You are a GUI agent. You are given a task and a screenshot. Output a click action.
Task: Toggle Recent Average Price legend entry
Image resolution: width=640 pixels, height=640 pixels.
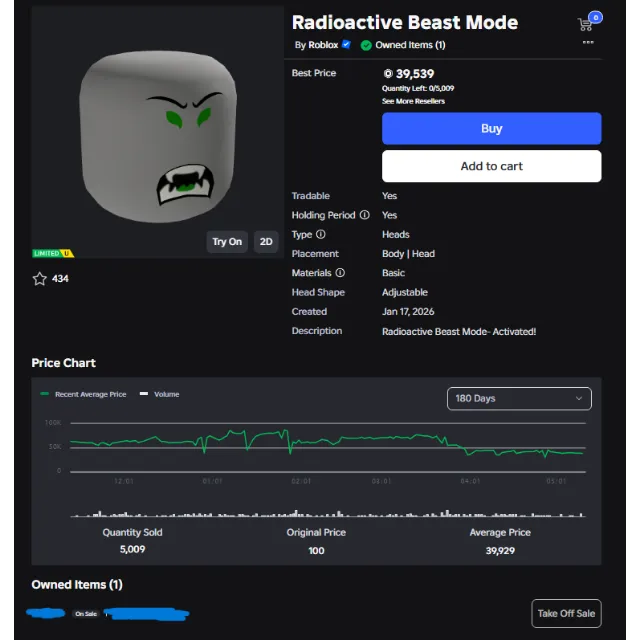pos(84,394)
